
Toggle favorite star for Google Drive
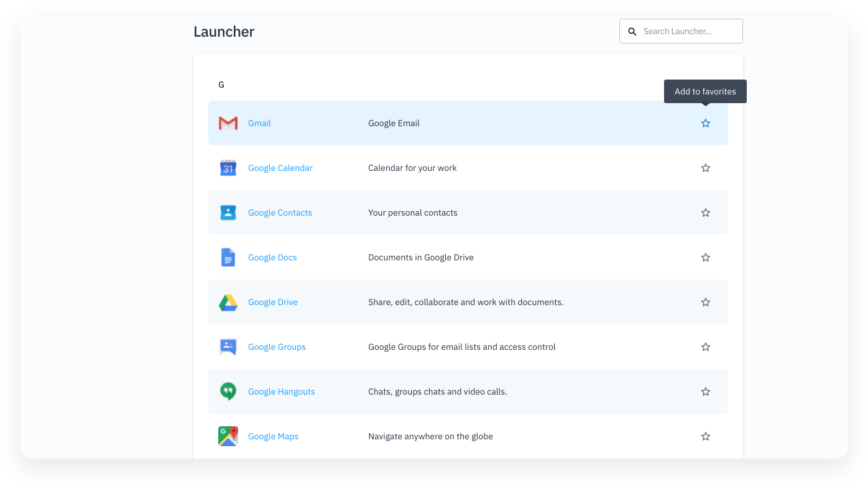pyautogui.click(x=706, y=302)
